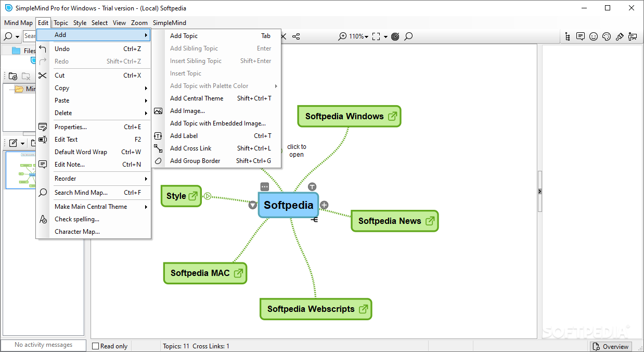644x352 pixels.
Task: Open Edit Note... menu entry
Action: coord(94,165)
